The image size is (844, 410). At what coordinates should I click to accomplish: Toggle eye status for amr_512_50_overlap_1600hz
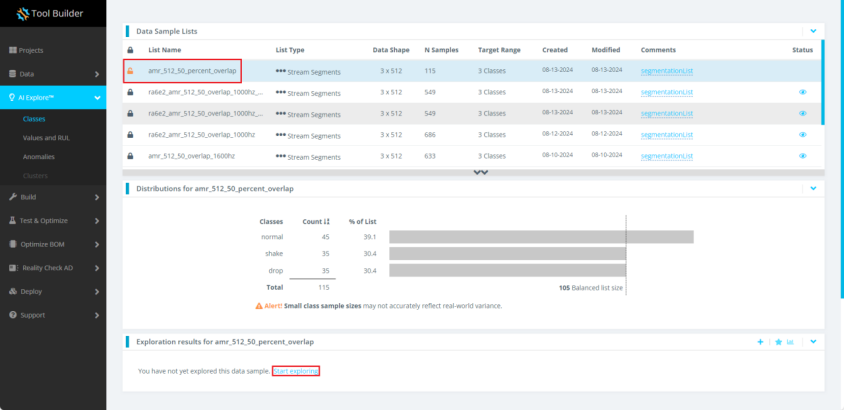coord(803,156)
